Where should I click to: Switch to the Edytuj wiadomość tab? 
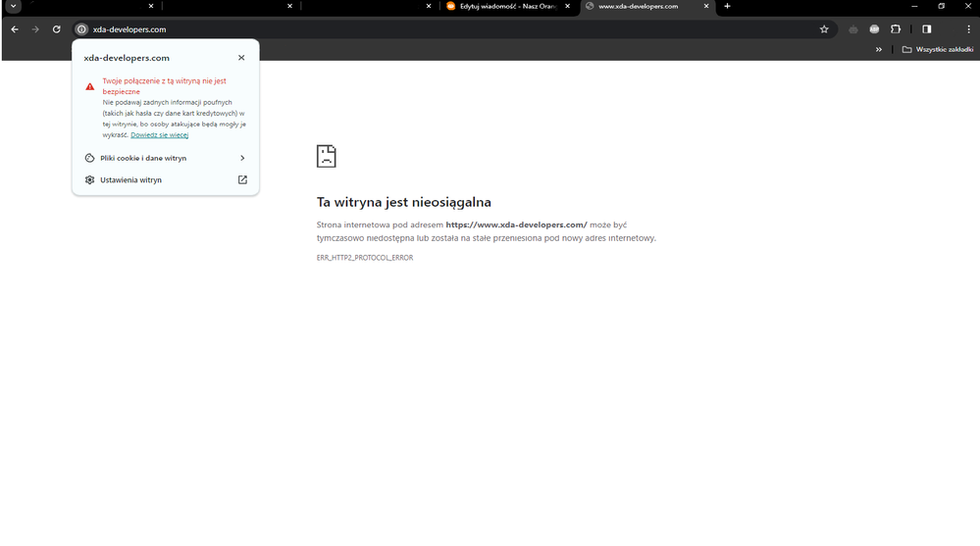pos(500,6)
